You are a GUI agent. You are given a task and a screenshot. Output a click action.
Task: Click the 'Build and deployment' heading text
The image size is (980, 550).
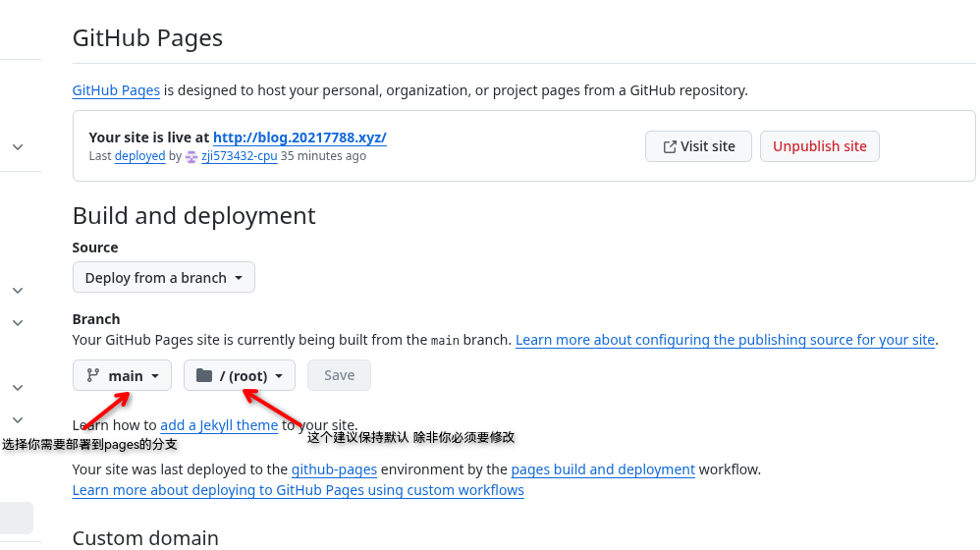click(194, 216)
